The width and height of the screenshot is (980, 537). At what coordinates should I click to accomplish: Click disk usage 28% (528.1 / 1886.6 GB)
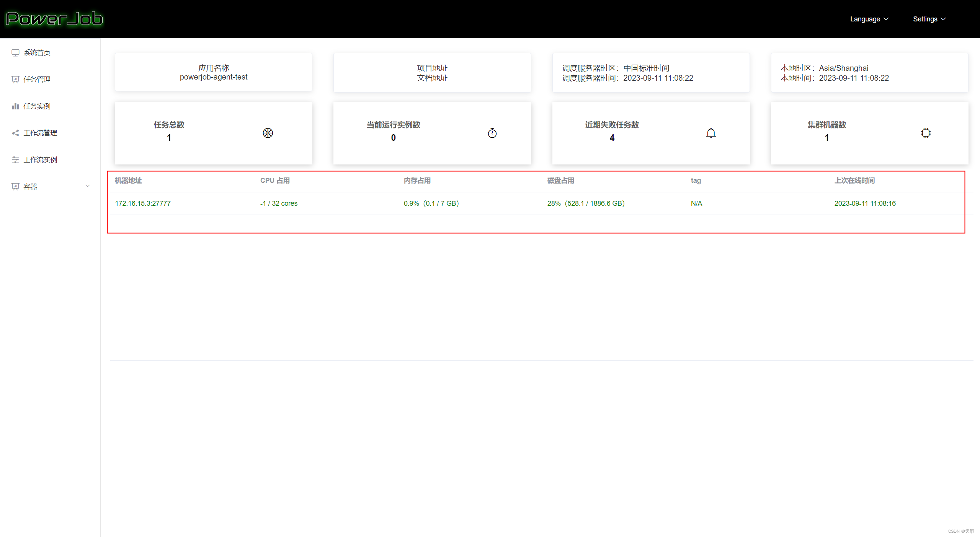tap(586, 203)
